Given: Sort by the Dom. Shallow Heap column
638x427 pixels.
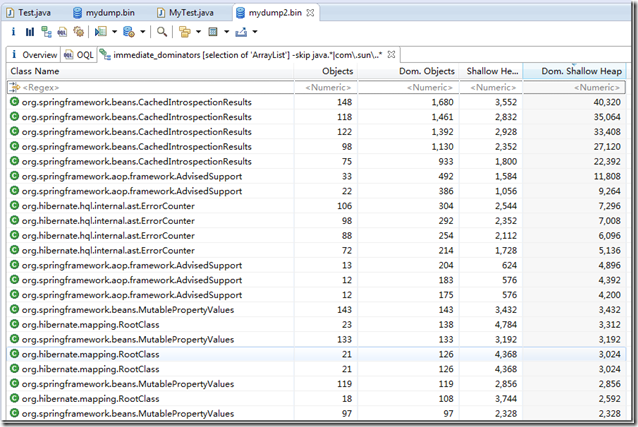Looking at the screenshot, I should click(582, 72).
